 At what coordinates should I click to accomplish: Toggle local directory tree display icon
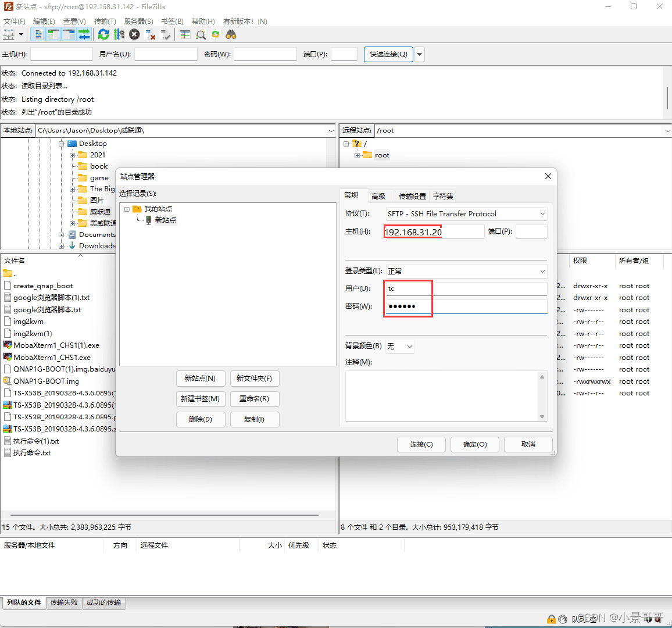point(53,35)
